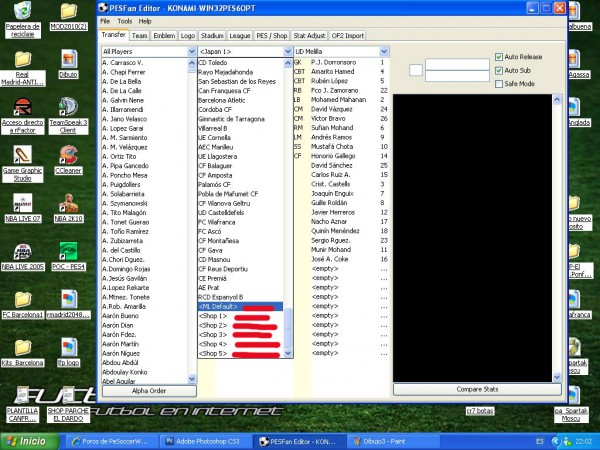Select <Shop 1> in the team list
The image size is (600, 450).
[x=240, y=316]
